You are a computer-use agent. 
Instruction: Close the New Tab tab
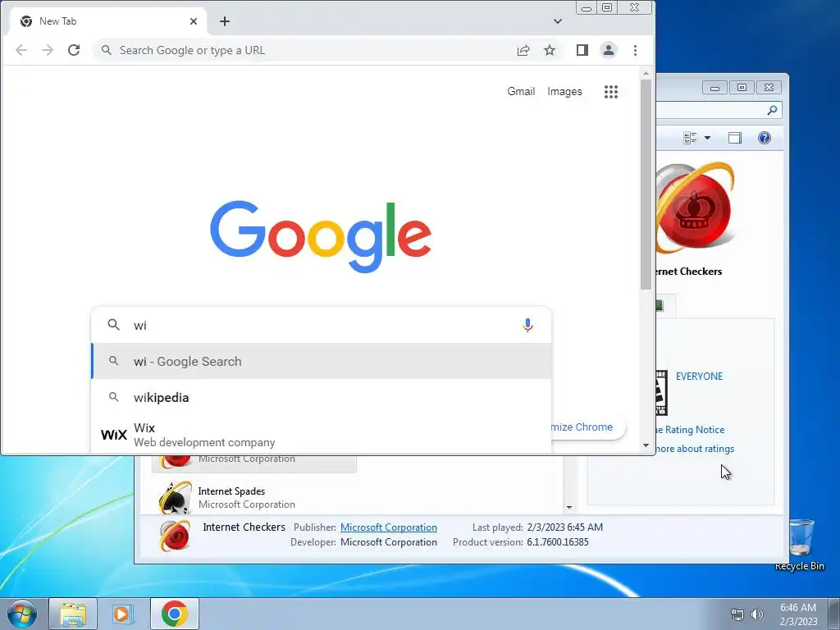pyautogui.click(x=194, y=21)
